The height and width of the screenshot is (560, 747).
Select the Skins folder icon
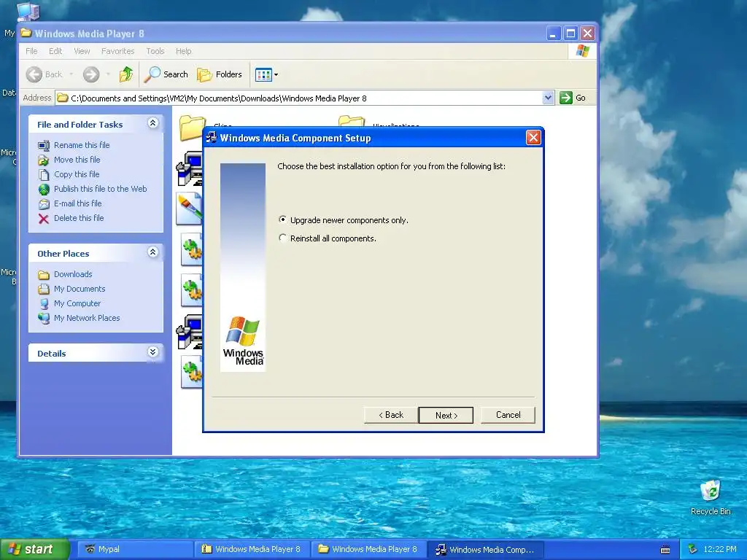click(191, 127)
